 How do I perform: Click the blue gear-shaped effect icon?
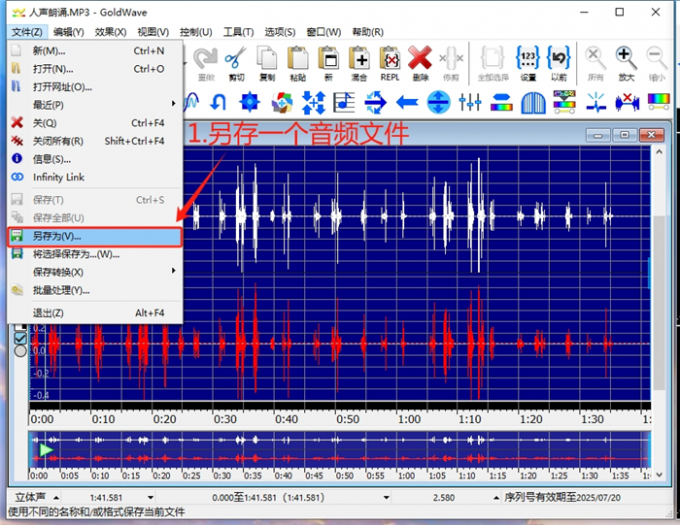click(x=250, y=102)
